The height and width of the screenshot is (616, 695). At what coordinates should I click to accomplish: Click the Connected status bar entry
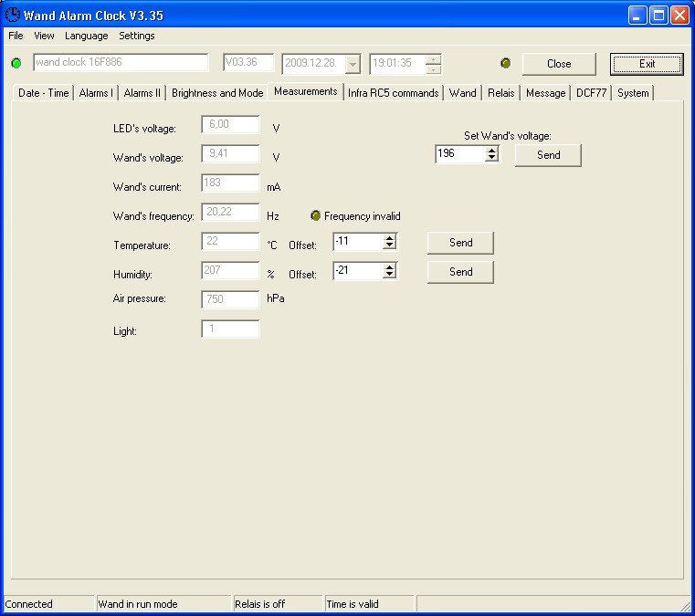point(48,603)
